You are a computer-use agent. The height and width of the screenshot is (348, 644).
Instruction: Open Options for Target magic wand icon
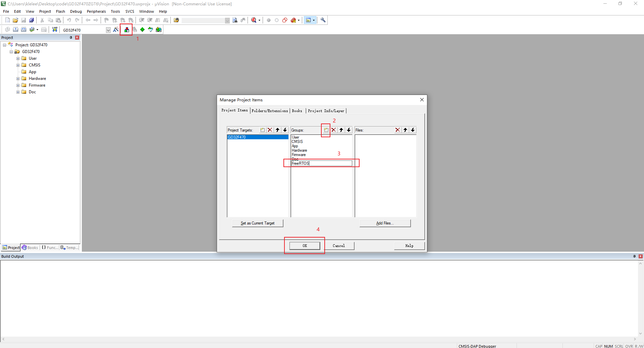tap(116, 30)
